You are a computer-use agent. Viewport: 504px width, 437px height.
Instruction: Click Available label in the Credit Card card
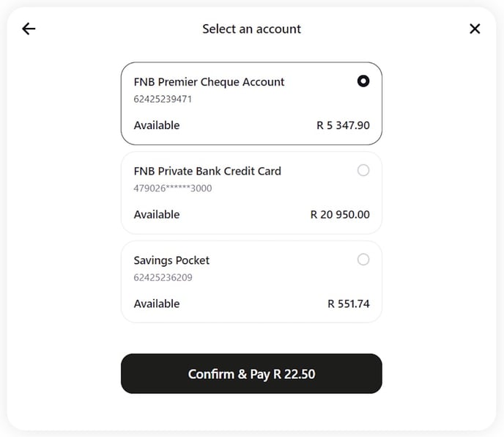coord(157,215)
